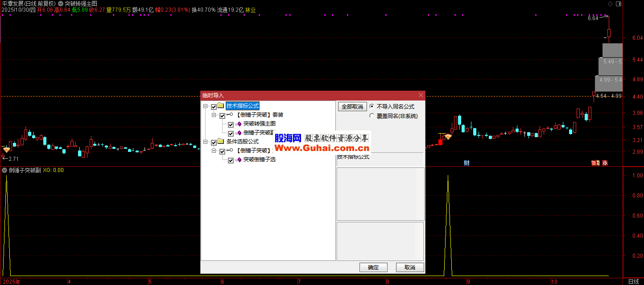Click the 全部取消 deselect-all button
This screenshot has width=644, height=285.
[352, 107]
